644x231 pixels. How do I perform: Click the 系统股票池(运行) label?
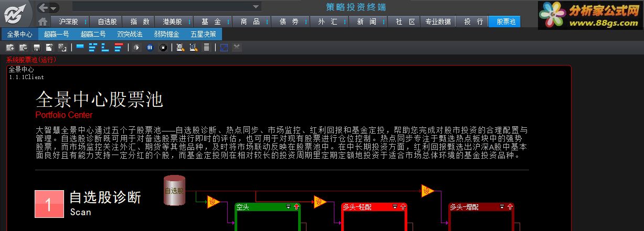point(31,60)
